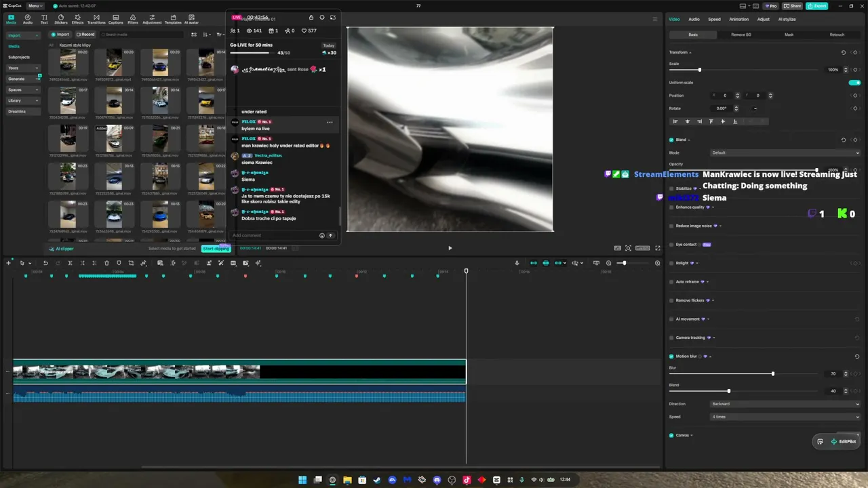The image size is (868, 488).
Task: Open the Captions tab
Action: (116, 19)
